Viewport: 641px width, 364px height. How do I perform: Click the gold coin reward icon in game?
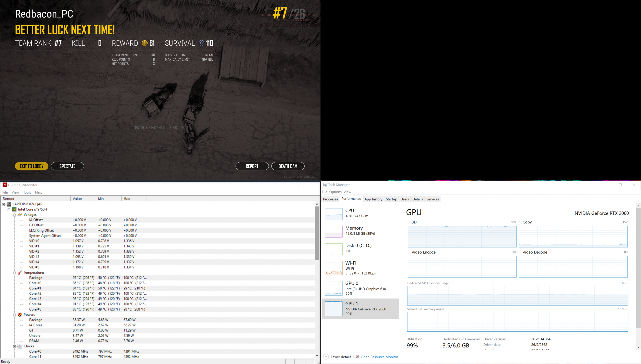click(144, 43)
